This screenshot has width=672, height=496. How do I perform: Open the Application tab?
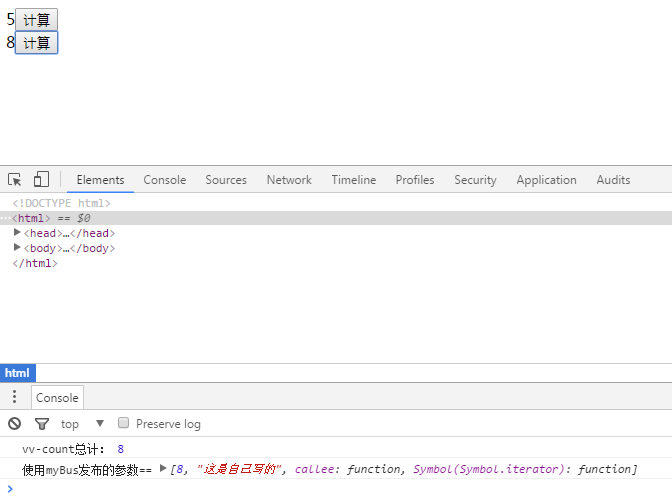pyautogui.click(x=546, y=180)
